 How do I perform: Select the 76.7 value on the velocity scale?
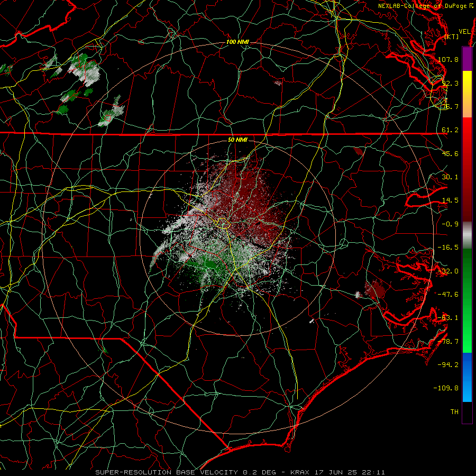pyautogui.click(x=450, y=106)
